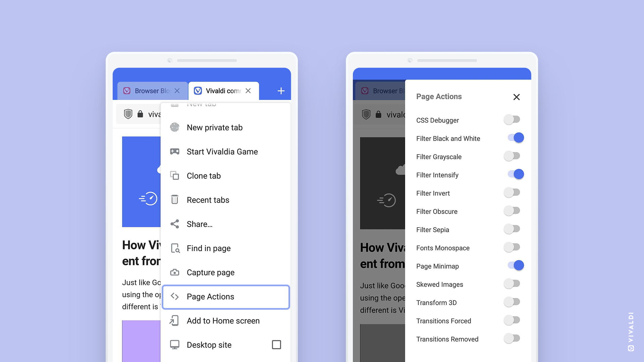Screen dimensions: 644x362
Task: Click Find in page option
Action: 208,248
